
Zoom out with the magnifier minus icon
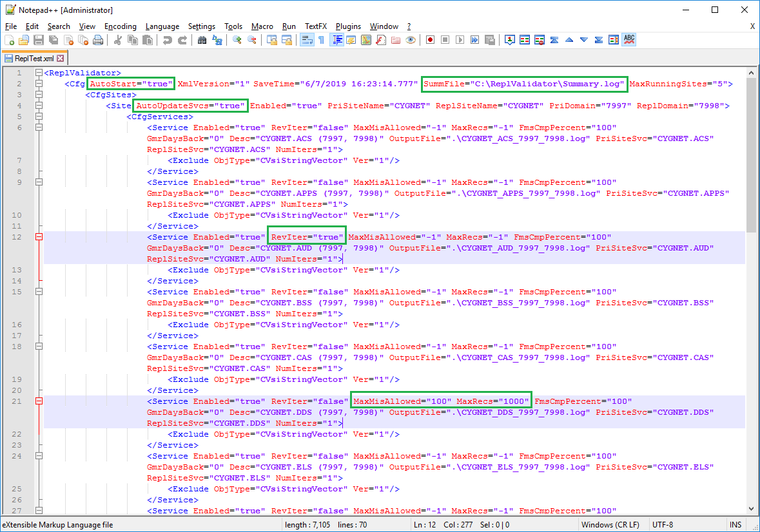(252, 40)
